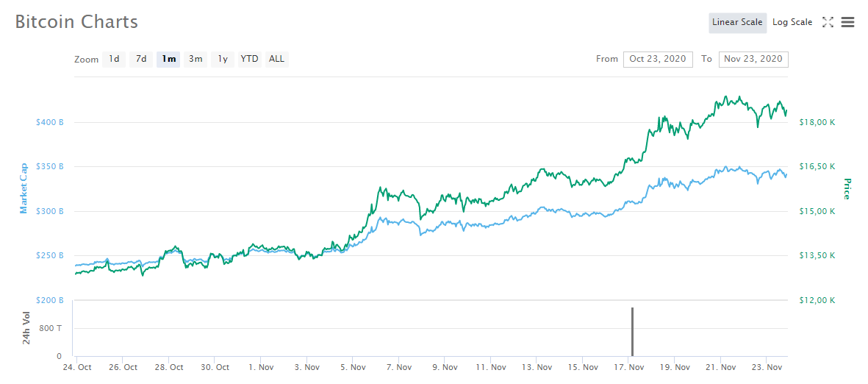Click the 26. Oct date label

tap(122, 367)
